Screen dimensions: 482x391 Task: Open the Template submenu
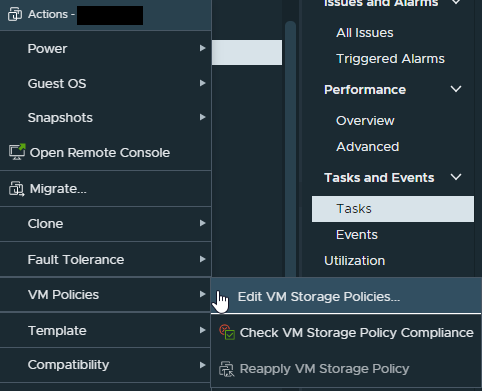coord(105,330)
